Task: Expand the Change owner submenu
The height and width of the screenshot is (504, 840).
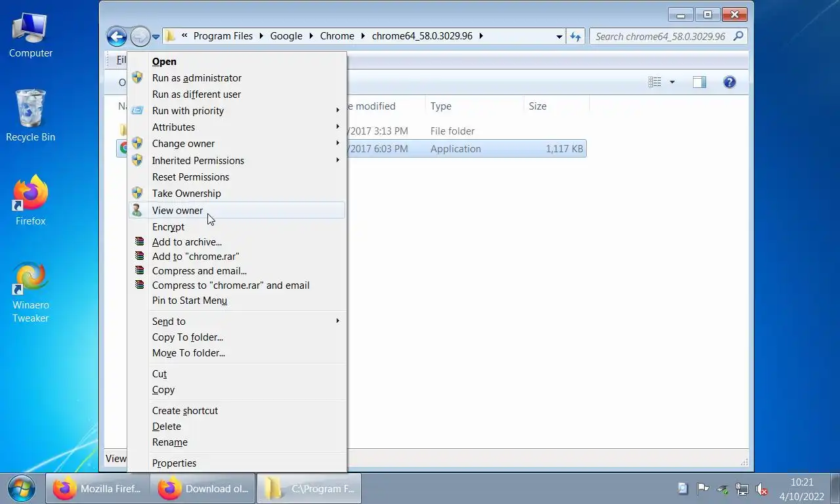Action: point(237,143)
